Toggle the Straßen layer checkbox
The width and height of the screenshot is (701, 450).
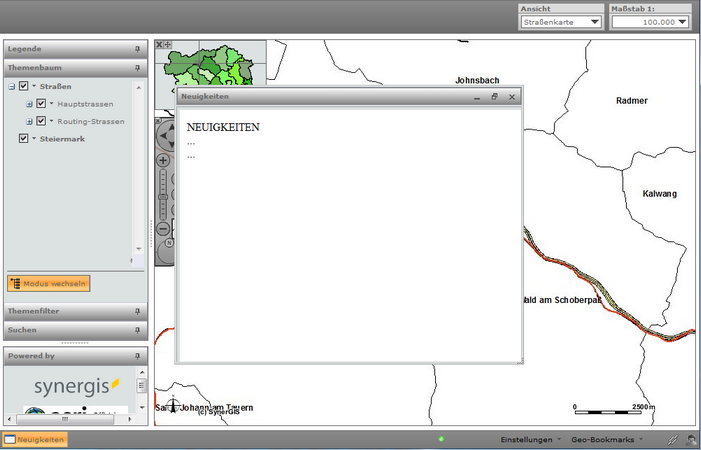coord(24,86)
